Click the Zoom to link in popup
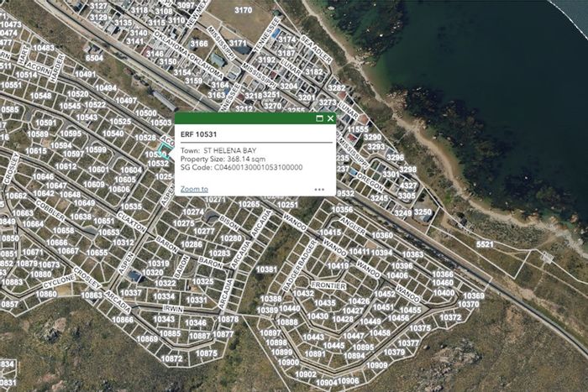The image size is (588, 392). tap(194, 189)
